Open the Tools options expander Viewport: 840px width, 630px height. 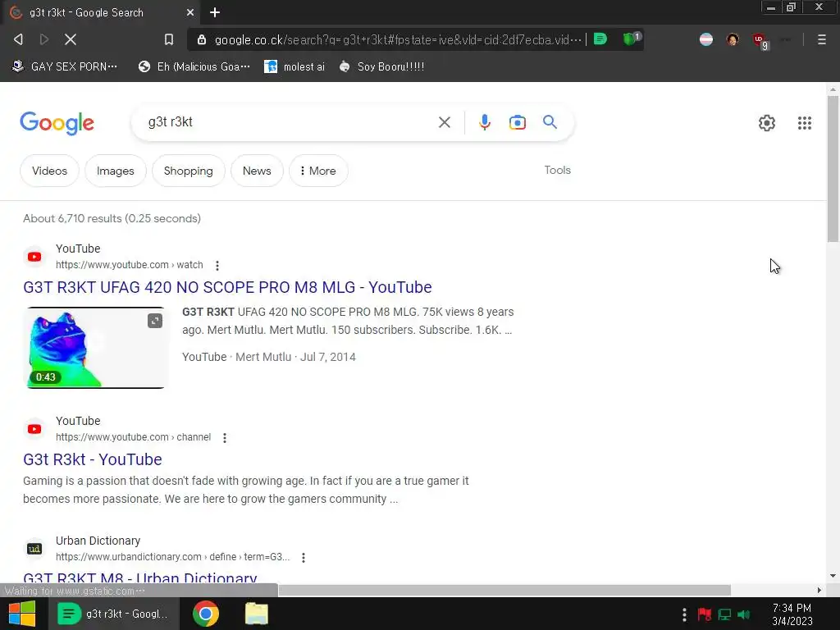(x=557, y=170)
